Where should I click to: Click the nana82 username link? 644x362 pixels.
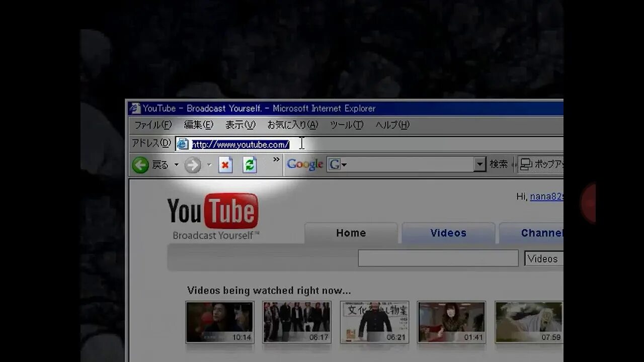tap(547, 197)
